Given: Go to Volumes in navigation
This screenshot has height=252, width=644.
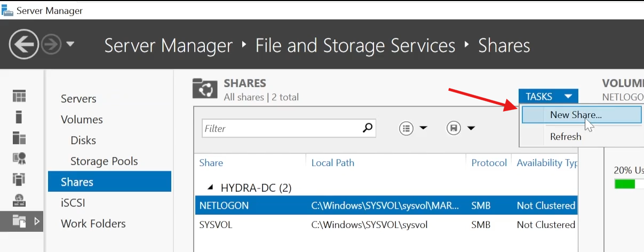Looking at the screenshot, I should pyautogui.click(x=82, y=120).
